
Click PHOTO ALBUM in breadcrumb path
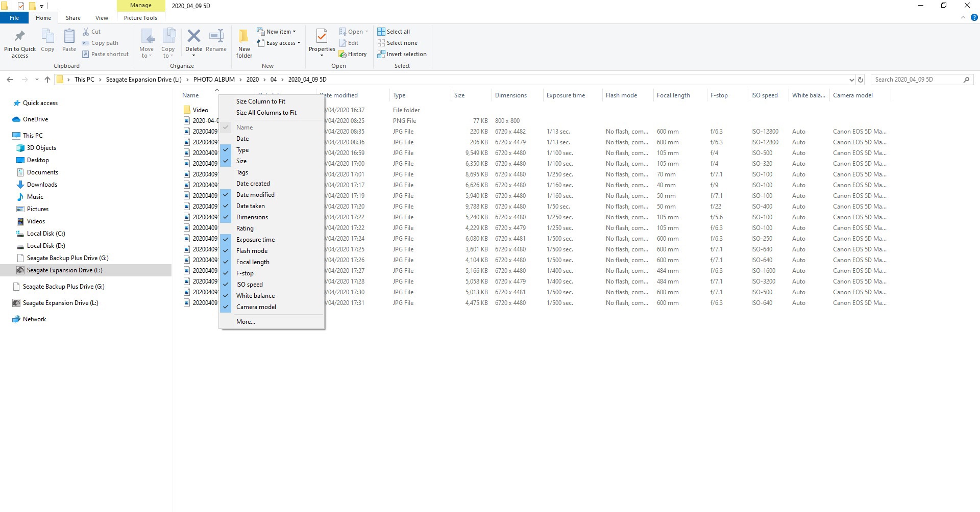(x=214, y=80)
